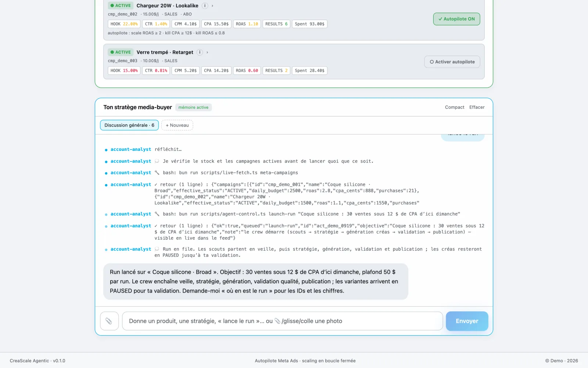The height and width of the screenshot is (368, 588).
Task: Create new thread with + Nouveau
Action: [x=177, y=125]
